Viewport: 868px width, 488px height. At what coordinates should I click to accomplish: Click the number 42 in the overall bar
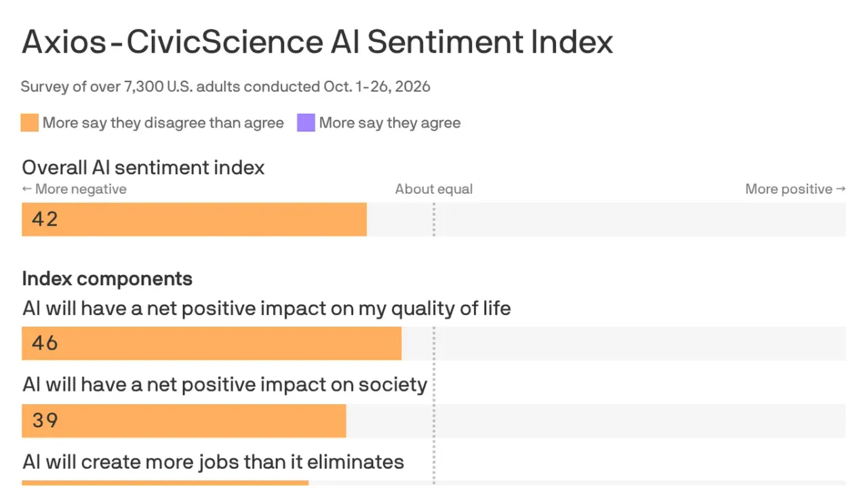click(x=45, y=219)
